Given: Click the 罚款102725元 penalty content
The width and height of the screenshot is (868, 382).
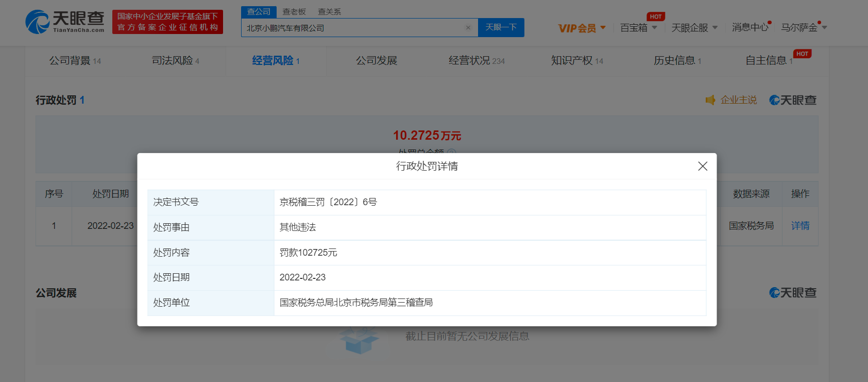Looking at the screenshot, I should (x=308, y=253).
